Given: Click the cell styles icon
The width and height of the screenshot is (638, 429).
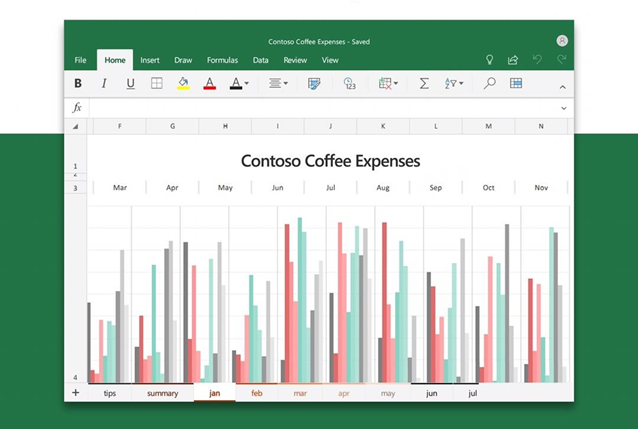Looking at the screenshot, I should point(314,84).
